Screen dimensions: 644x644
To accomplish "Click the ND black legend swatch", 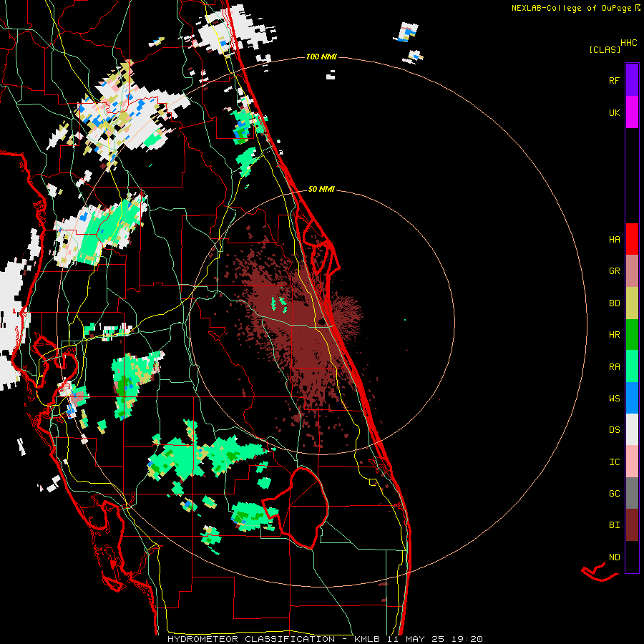I will coord(632,557).
